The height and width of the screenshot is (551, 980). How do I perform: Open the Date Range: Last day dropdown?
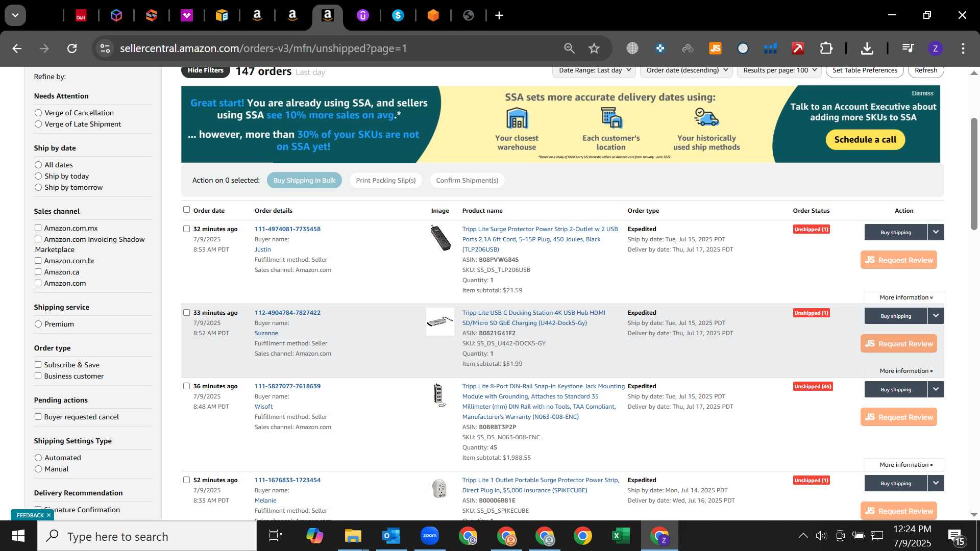(x=594, y=70)
